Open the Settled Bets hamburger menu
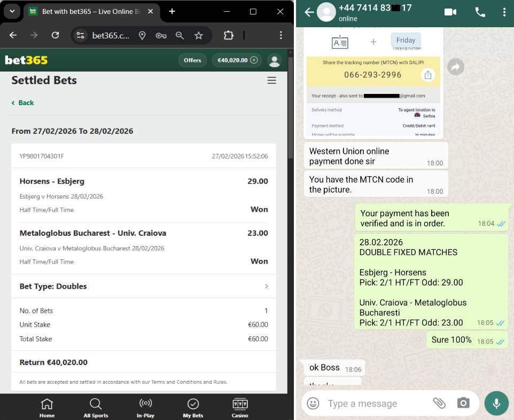514x420 pixels. click(x=271, y=81)
